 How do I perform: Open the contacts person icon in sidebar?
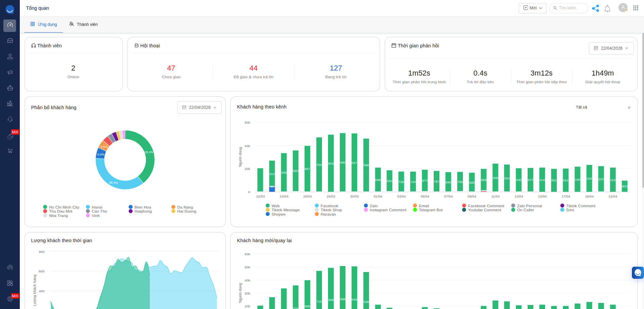[10, 56]
